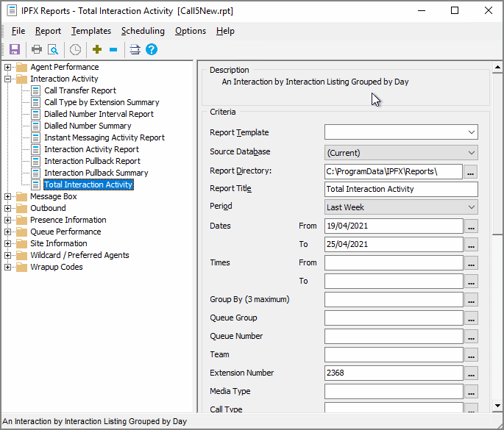Select Interaction Activity Report in the tree
This screenshot has height=430, width=504.
(x=92, y=149)
